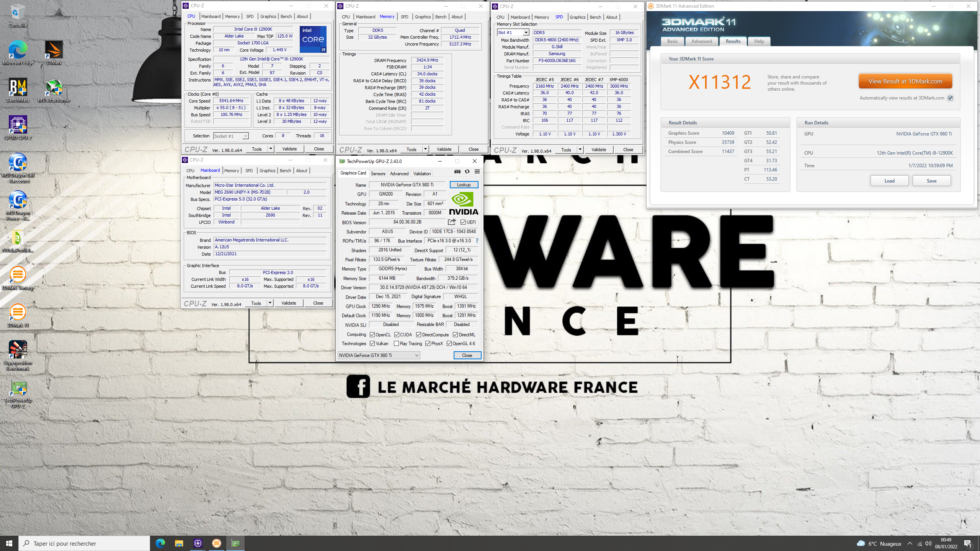Toggle DirectCompute checkbox in GPU-Z
The width and height of the screenshot is (980, 551).
(x=418, y=335)
